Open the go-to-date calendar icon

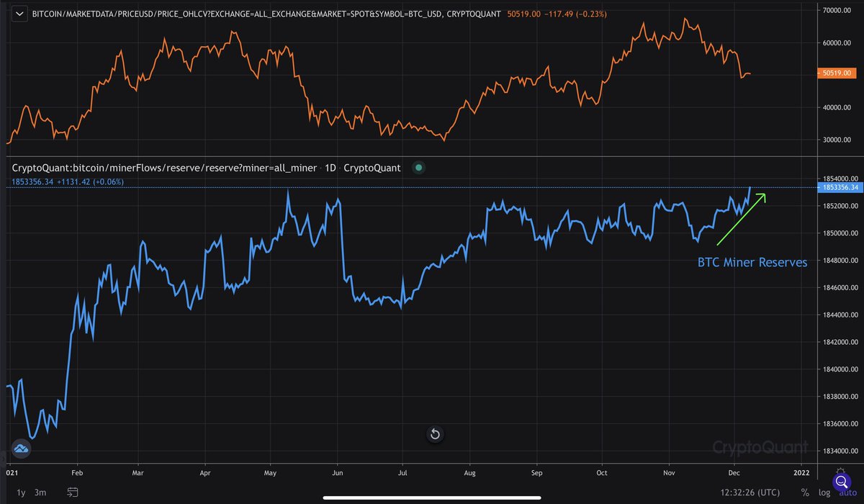point(73,492)
